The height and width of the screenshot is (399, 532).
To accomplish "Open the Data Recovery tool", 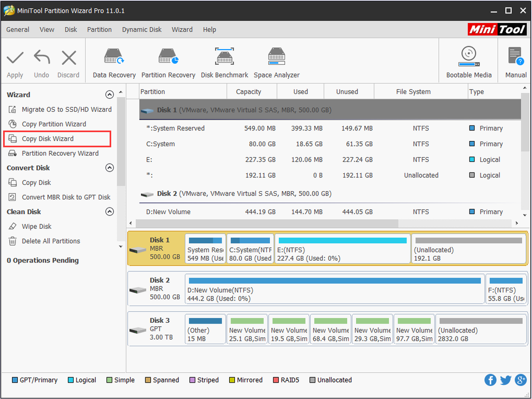I will pos(114,63).
